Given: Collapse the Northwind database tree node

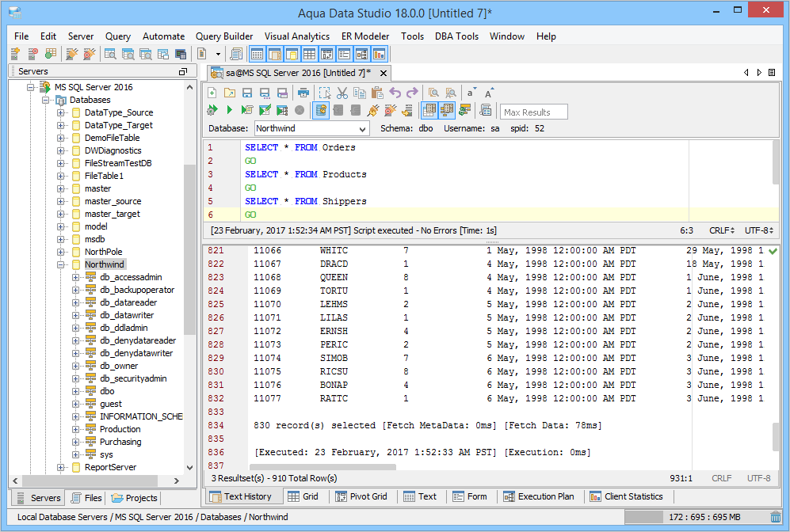Looking at the screenshot, I should pos(61,264).
